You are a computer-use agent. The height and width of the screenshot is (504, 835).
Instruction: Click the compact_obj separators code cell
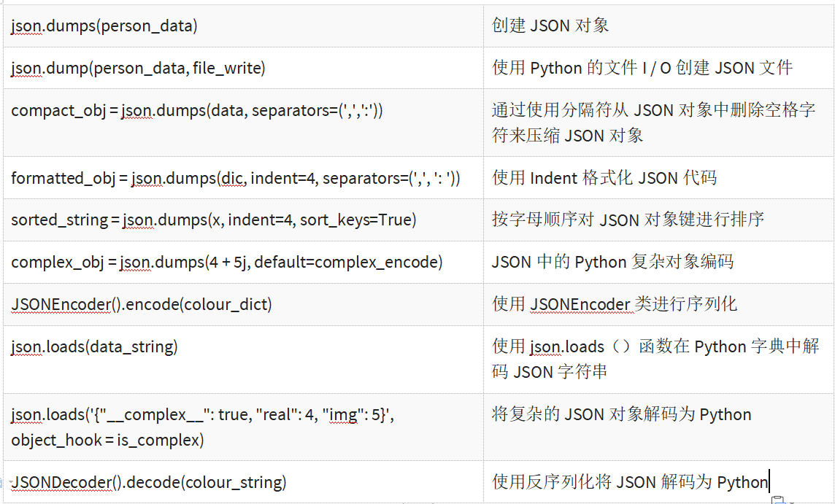point(197,111)
